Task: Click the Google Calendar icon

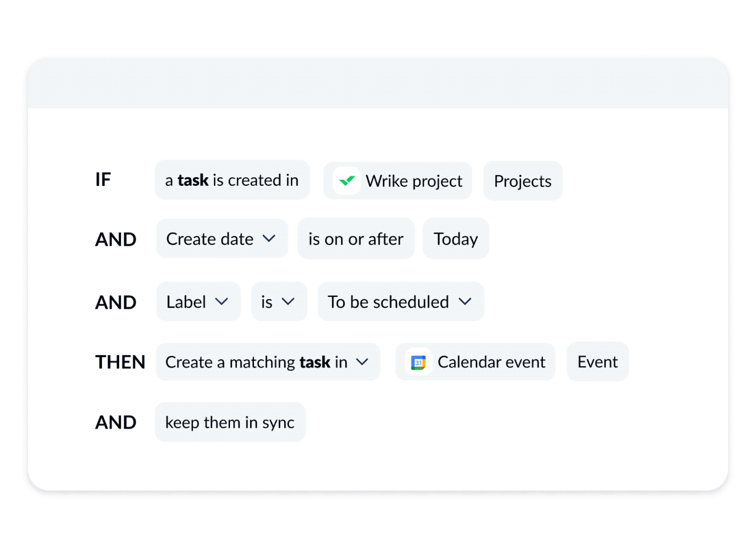Action: pos(418,363)
